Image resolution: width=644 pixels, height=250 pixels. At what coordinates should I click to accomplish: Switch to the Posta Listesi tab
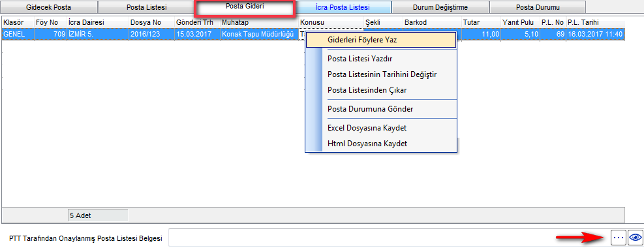coord(146,7)
